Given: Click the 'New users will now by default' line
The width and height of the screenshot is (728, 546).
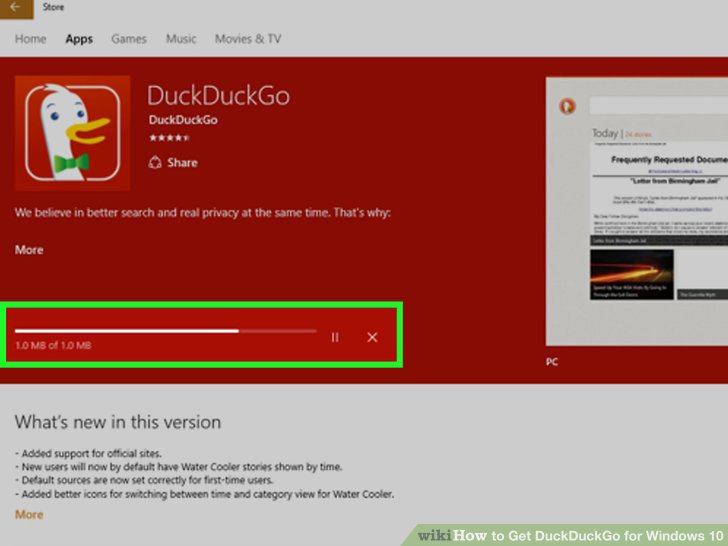Looking at the screenshot, I should coord(178,467).
